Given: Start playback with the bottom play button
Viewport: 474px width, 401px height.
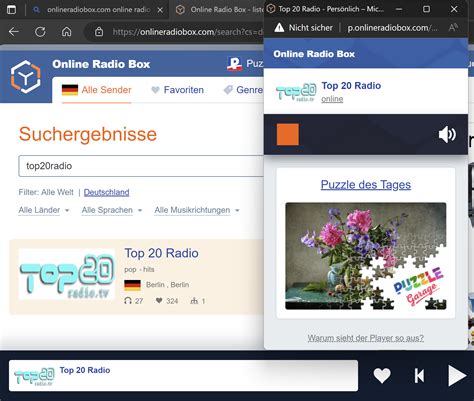Looking at the screenshot, I should (x=457, y=376).
